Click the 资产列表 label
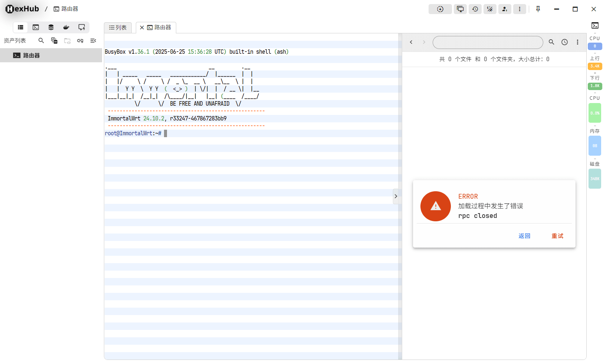This screenshot has height=364, width=603. (x=15, y=41)
